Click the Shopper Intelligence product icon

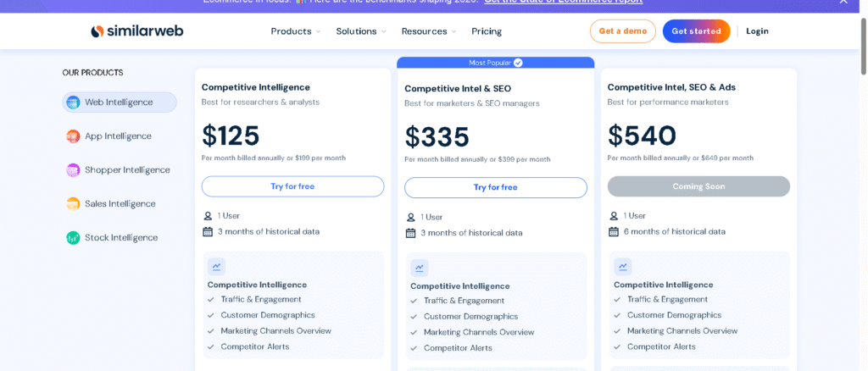point(73,170)
